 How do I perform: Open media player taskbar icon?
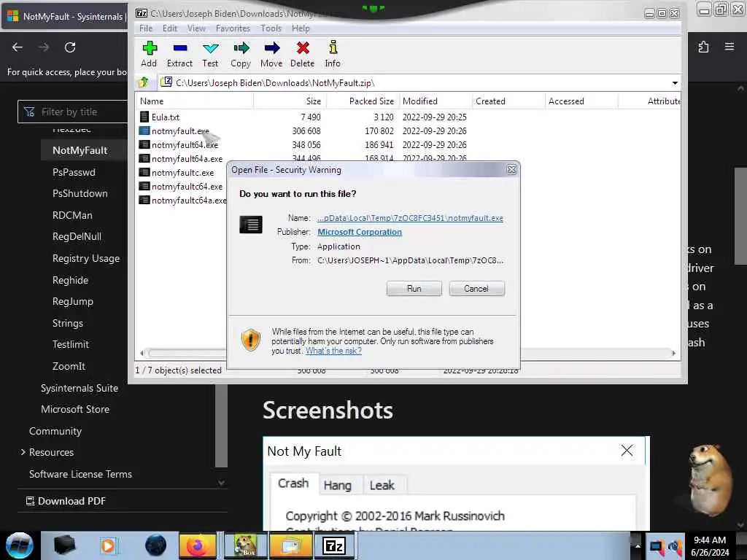point(108,545)
